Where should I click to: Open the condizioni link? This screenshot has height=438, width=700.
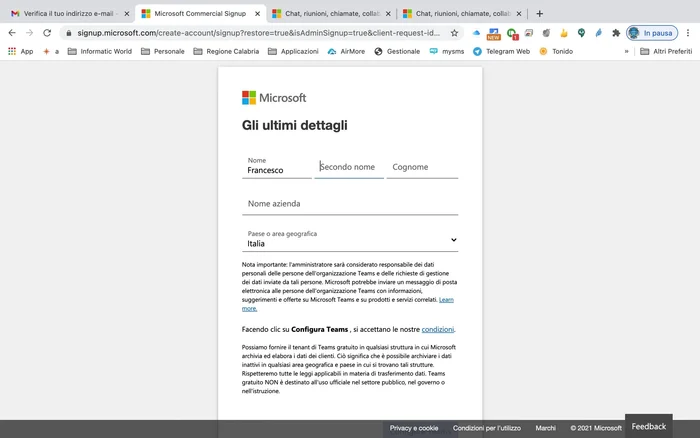[438, 329]
